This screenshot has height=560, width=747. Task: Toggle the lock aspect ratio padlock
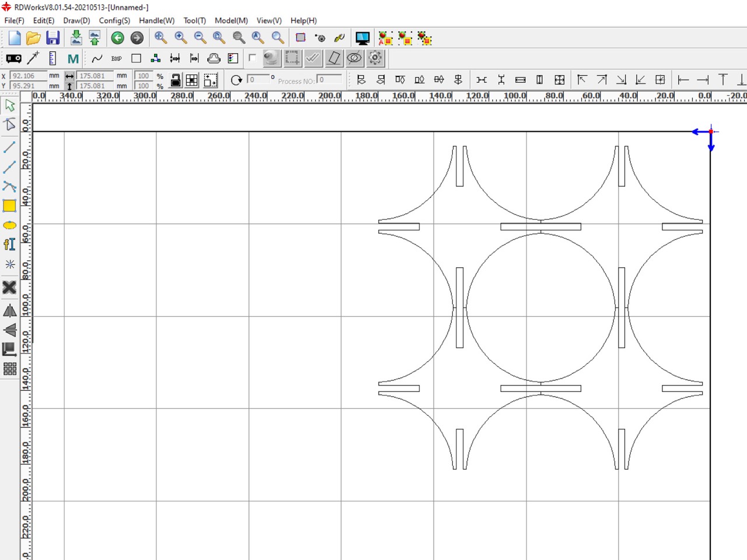coord(175,80)
